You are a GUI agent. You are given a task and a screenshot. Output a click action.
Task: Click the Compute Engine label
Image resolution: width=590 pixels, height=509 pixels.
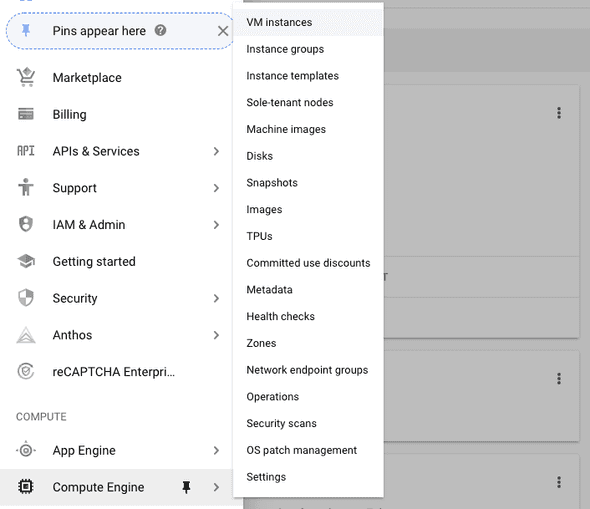click(98, 487)
